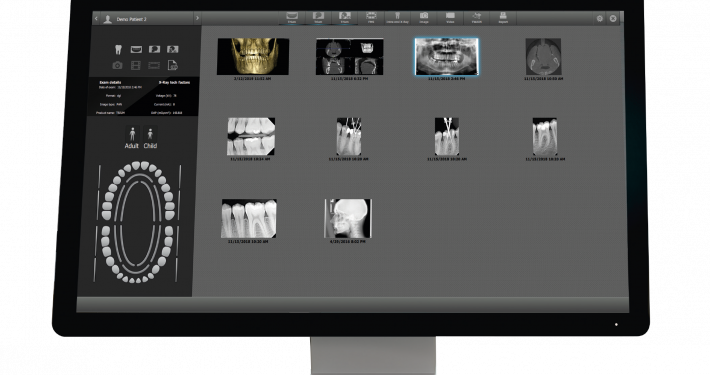The width and height of the screenshot is (710, 375).
Task: Select the tooth intraoral filter icon
Action: click(x=118, y=49)
